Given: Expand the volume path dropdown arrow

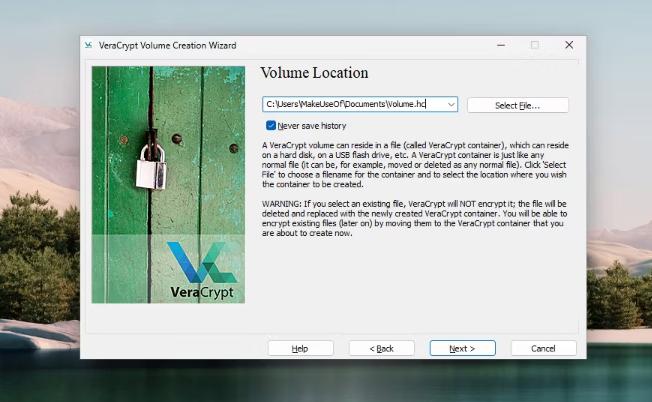Looking at the screenshot, I should (x=451, y=104).
